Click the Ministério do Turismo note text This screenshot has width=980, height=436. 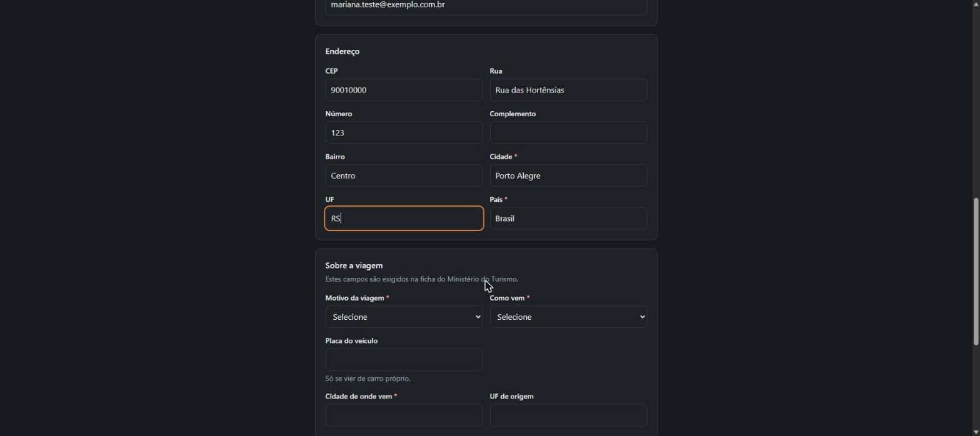[422, 279]
